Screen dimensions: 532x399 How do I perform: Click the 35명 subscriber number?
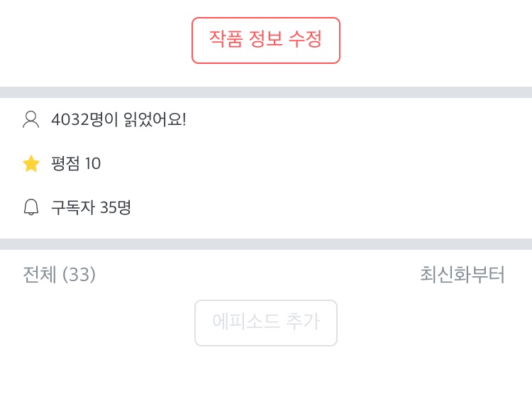[116, 207]
